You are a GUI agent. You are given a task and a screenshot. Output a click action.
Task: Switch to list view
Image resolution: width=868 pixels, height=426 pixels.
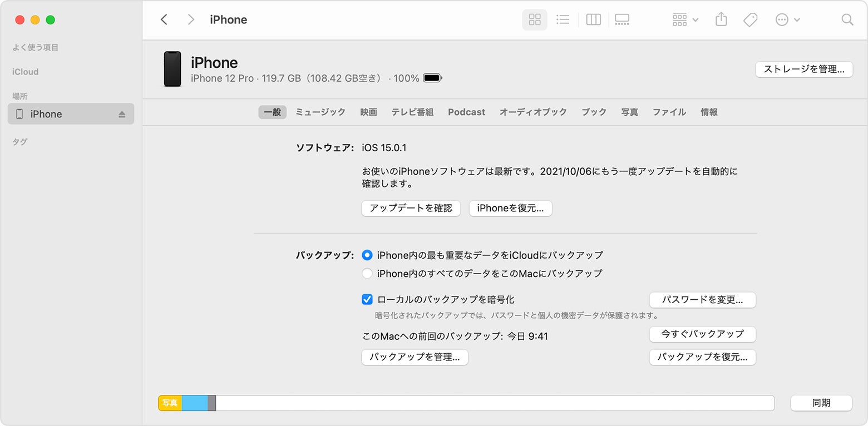[x=563, y=20]
